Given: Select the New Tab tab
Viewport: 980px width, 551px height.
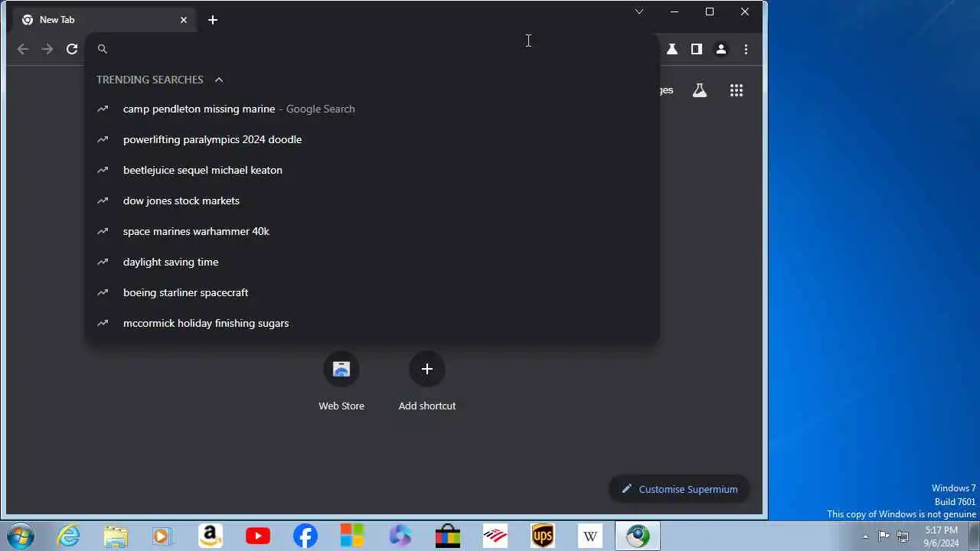Looking at the screenshot, I should tap(105, 20).
